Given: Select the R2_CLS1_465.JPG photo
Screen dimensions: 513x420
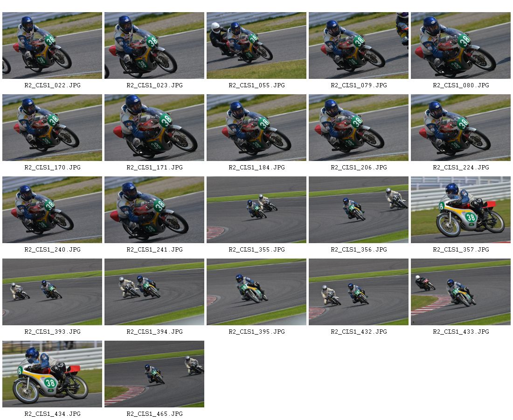Looking at the screenshot, I should coord(154,374).
